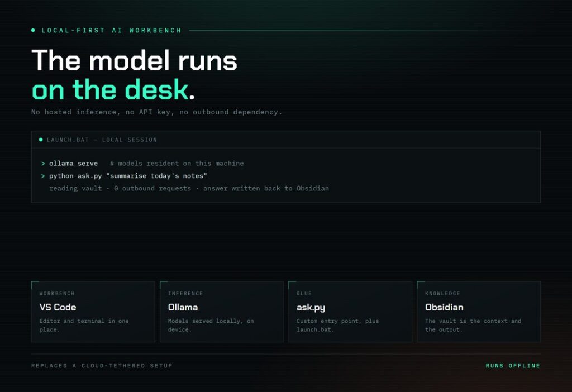The height and width of the screenshot is (392, 572).
Task: Click 'Editor and terminal in one place.' description
Action: (84, 325)
